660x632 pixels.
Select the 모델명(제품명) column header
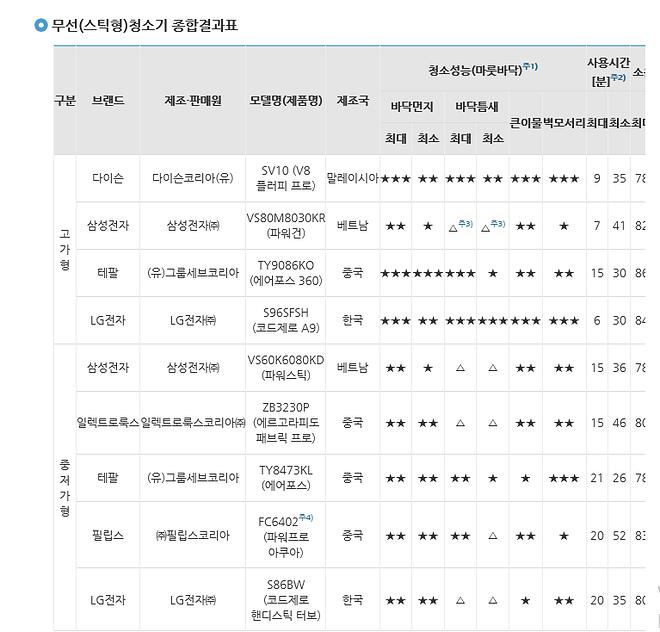point(285,101)
